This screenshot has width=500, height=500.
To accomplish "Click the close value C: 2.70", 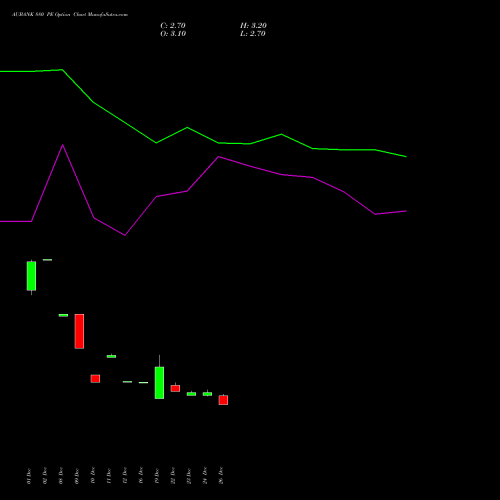I will (173, 26).
